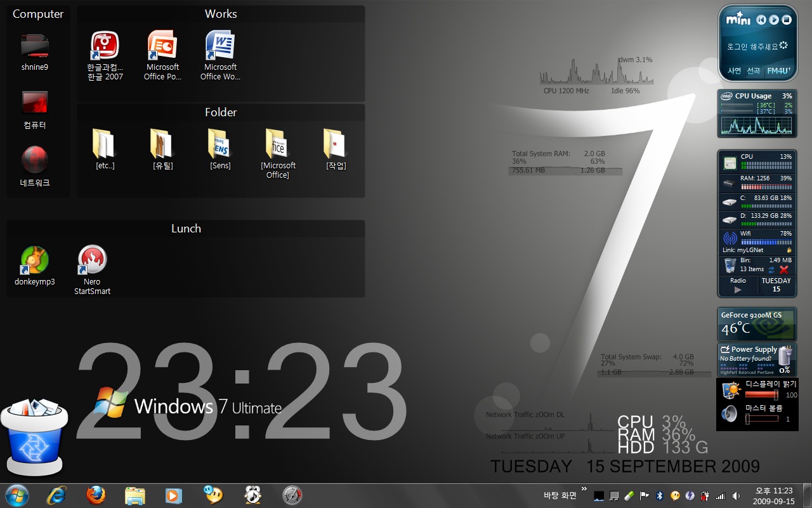Click the blue lightning bolt tray icon
The width and height of the screenshot is (812, 508).
pyautogui.click(x=690, y=496)
